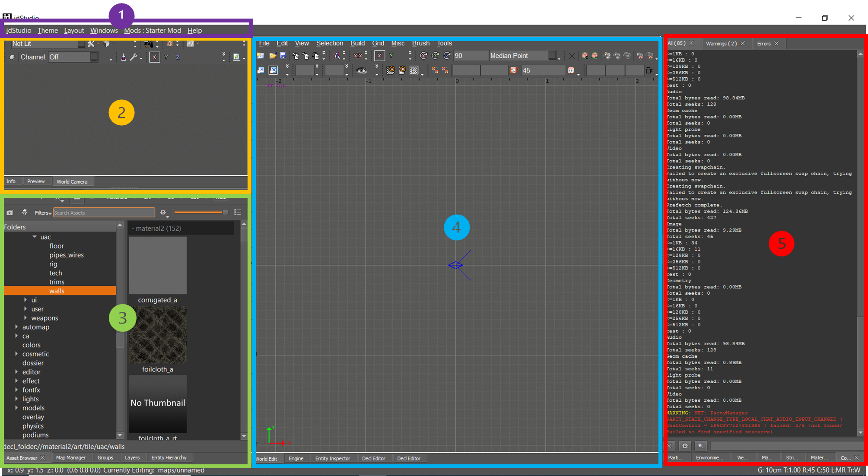868x476 pixels.
Task: Switch Asset Browser to list view icon
Action: coord(237,212)
